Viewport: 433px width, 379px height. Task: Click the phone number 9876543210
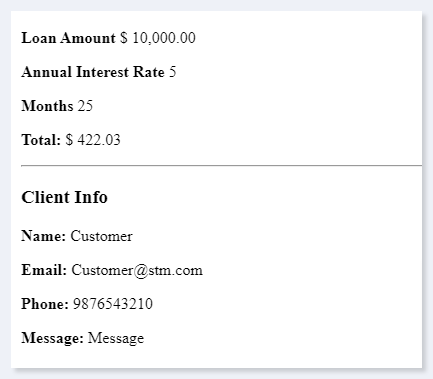(113, 304)
